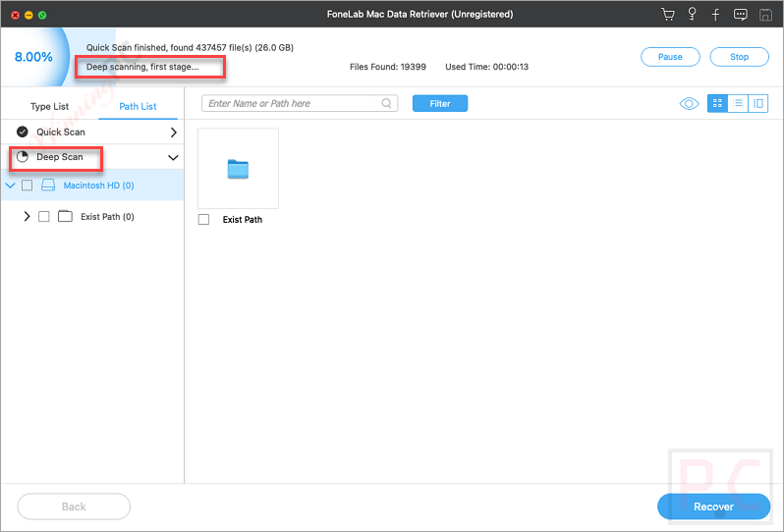
Task: Collapse the Deep Scan section chevron
Action: [x=173, y=157]
